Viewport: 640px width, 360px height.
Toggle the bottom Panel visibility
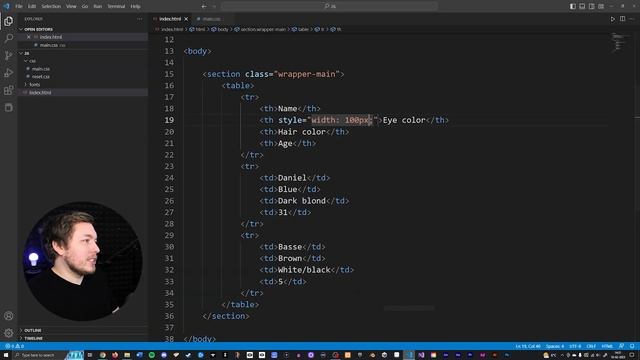point(582,6)
